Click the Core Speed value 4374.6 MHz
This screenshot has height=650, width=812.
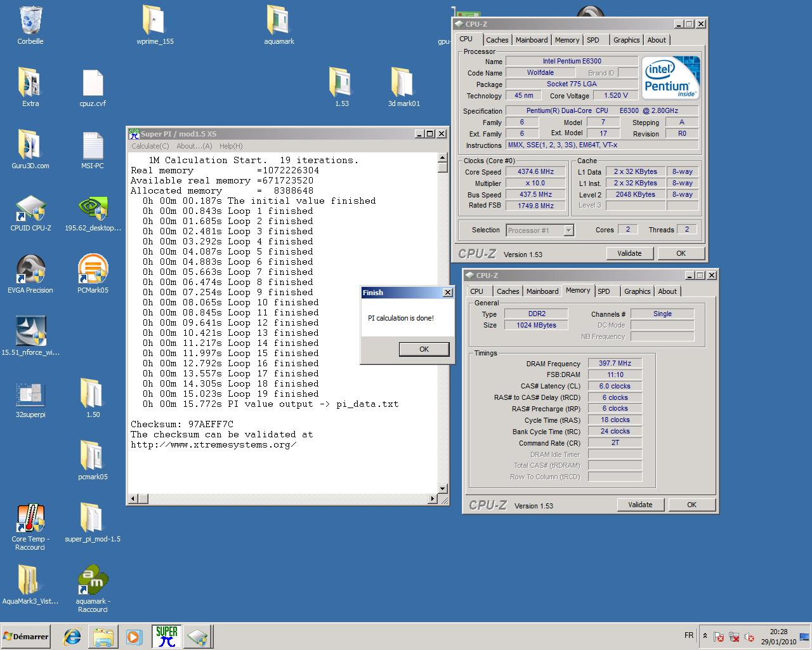[x=535, y=171]
